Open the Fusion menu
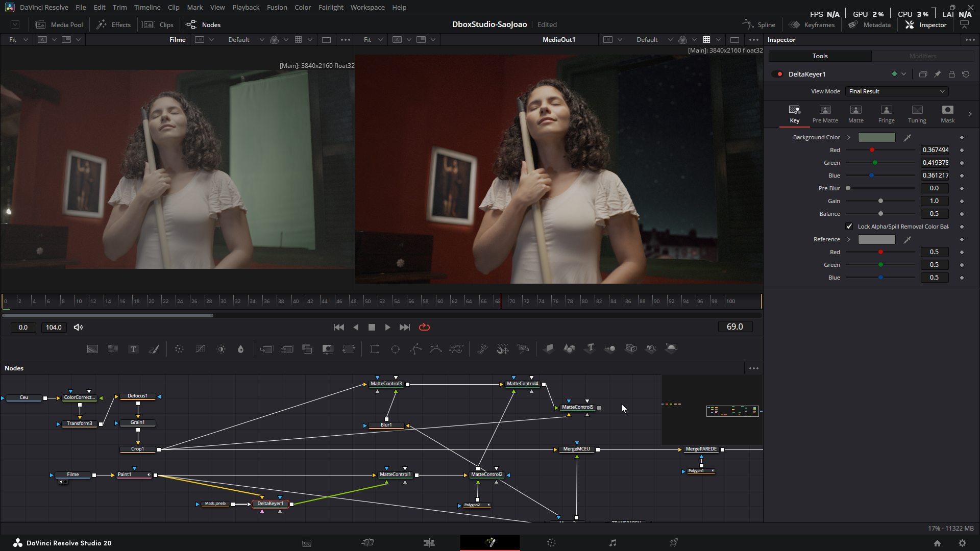This screenshot has width=980, height=551. pos(277,8)
